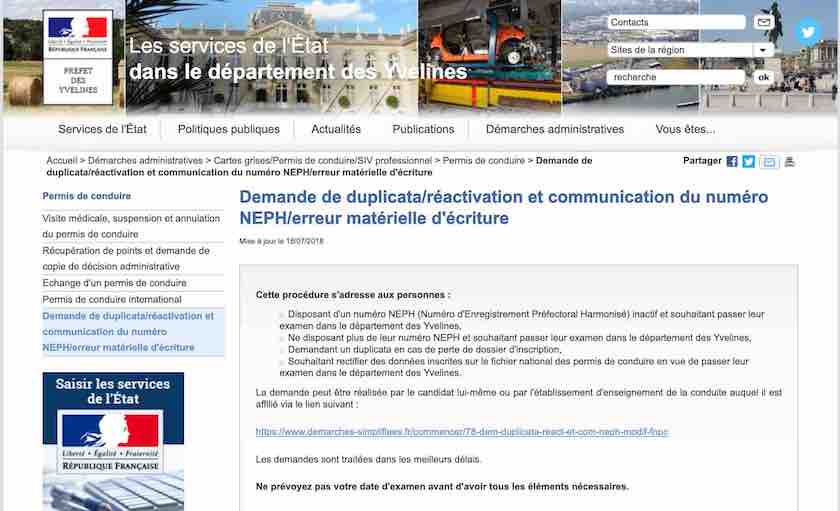Screen dimensions: 840x511
Task: Open the 'Sites de la région' dropdown
Action: 764,50
